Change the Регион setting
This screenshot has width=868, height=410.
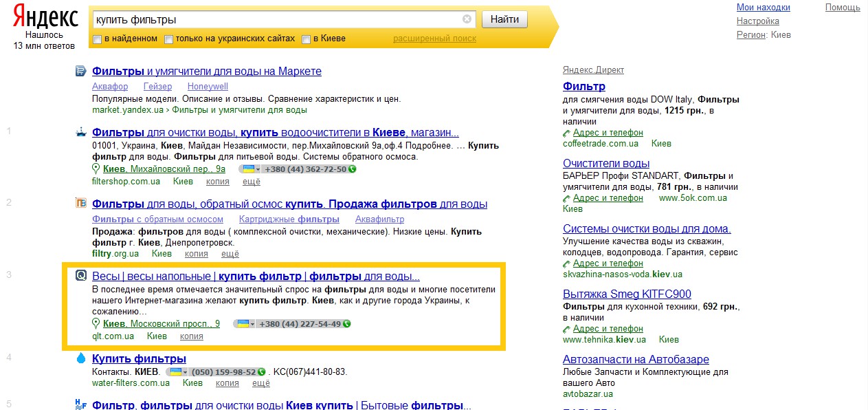point(751,34)
